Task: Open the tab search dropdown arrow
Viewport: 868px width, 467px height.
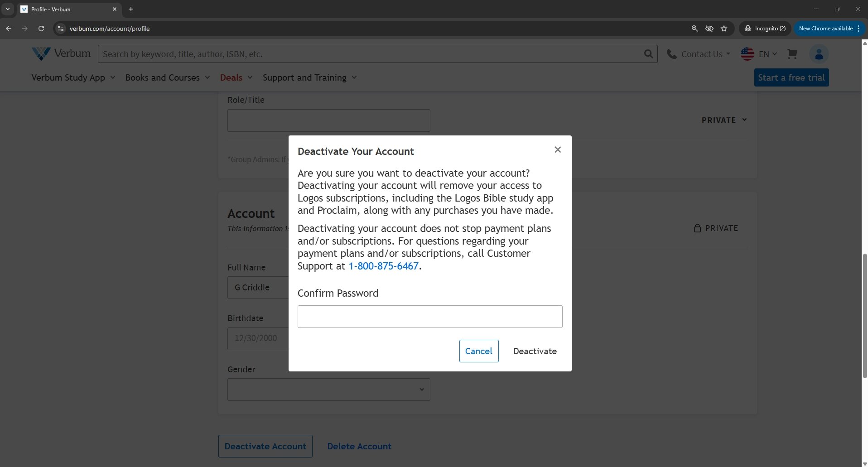Action: pyautogui.click(x=8, y=9)
